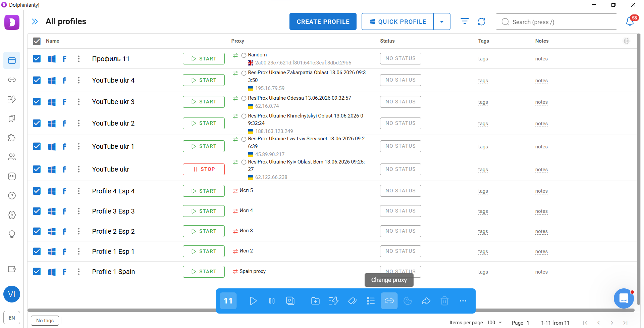The width and height of the screenshot is (644, 328).
Task: Open the API icon in sidebar
Action: point(12,176)
